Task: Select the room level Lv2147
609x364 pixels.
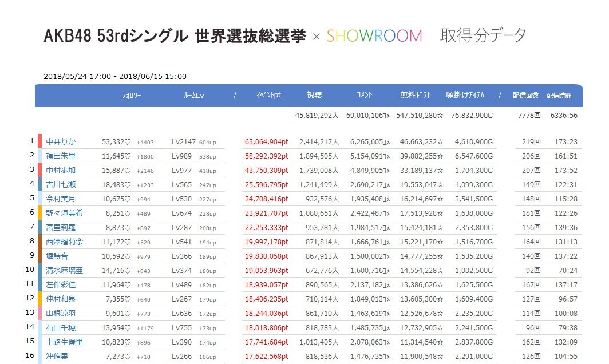Action: coord(184,142)
